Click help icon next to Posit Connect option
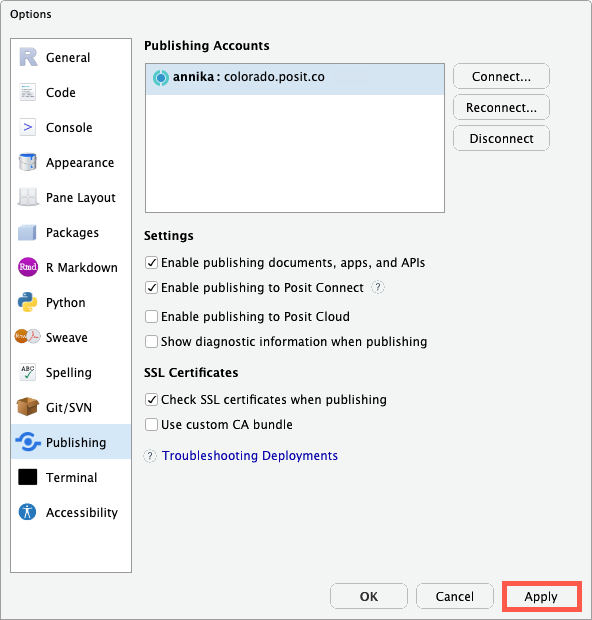592x620 pixels. coord(378,287)
